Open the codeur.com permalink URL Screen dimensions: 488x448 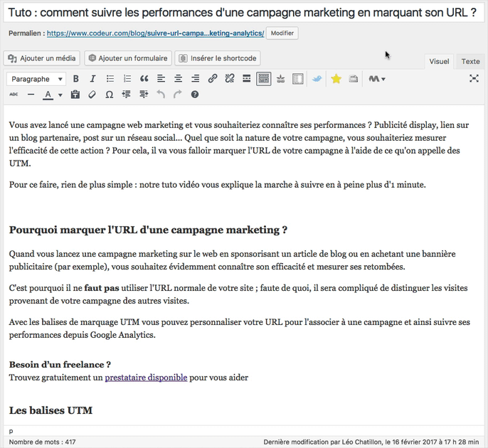coord(155,33)
